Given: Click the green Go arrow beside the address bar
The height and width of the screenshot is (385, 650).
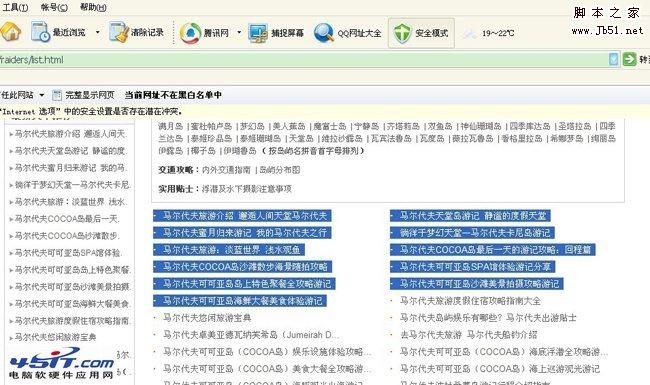Looking at the screenshot, I should click(629, 59).
